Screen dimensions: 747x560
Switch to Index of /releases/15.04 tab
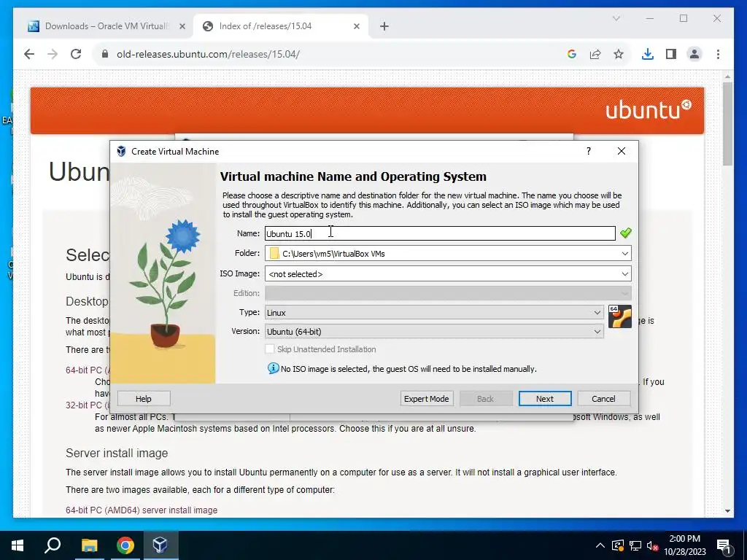coord(279,26)
